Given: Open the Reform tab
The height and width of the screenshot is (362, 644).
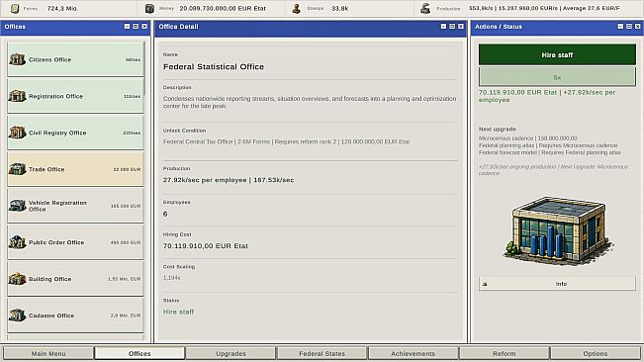Looking at the screenshot, I should (x=504, y=353).
